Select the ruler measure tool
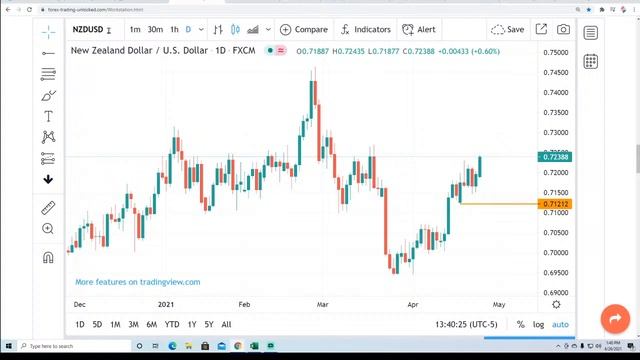Viewport: 640px width, 360px height. click(48, 208)
